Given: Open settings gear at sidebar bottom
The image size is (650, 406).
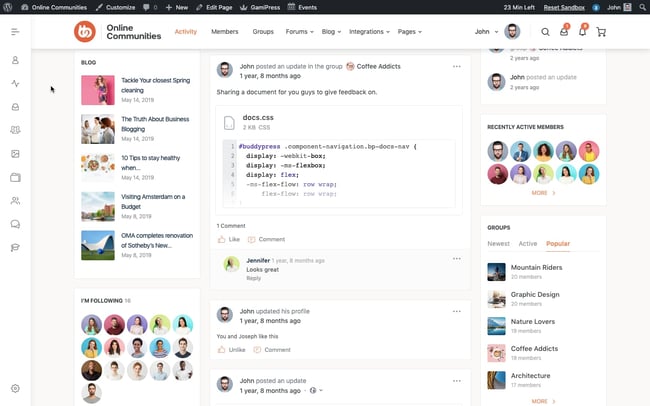Looking at the screenshot, I should pos(15,388).
